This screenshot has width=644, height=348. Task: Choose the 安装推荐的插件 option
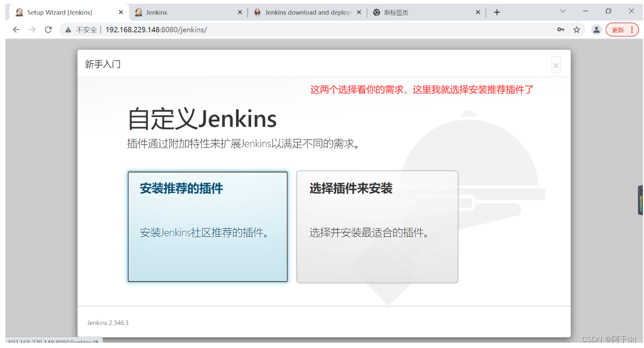[x=208, y=227]
